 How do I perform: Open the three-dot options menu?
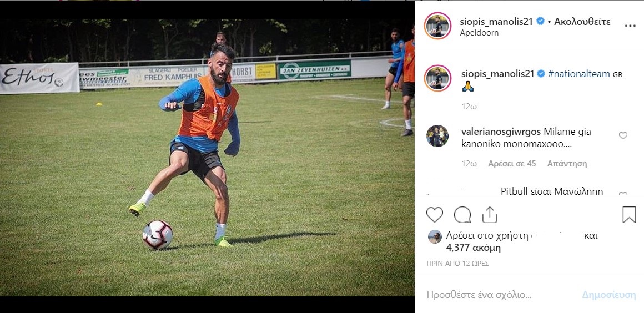pos(630,26)
